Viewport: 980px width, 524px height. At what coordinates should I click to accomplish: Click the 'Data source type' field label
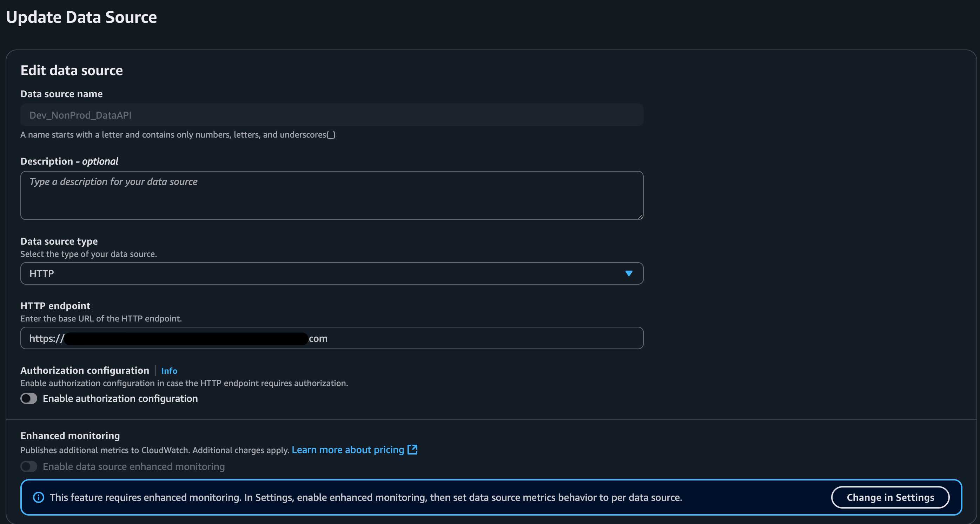click(x=59, y=241)
